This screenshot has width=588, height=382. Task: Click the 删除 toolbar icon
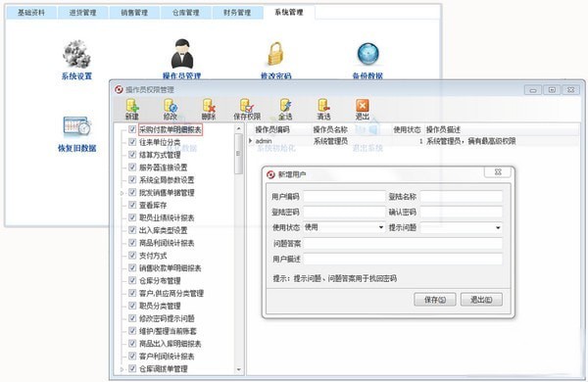click(209, 106)
